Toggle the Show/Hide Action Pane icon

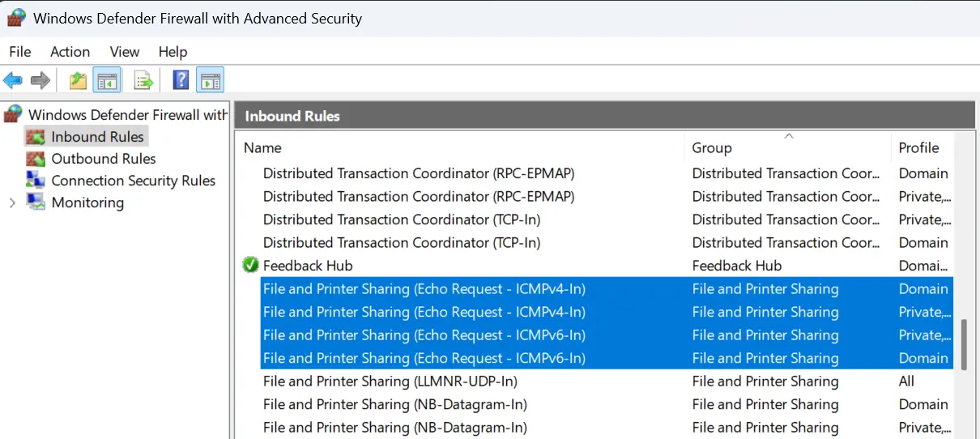[x=211, y=80]
